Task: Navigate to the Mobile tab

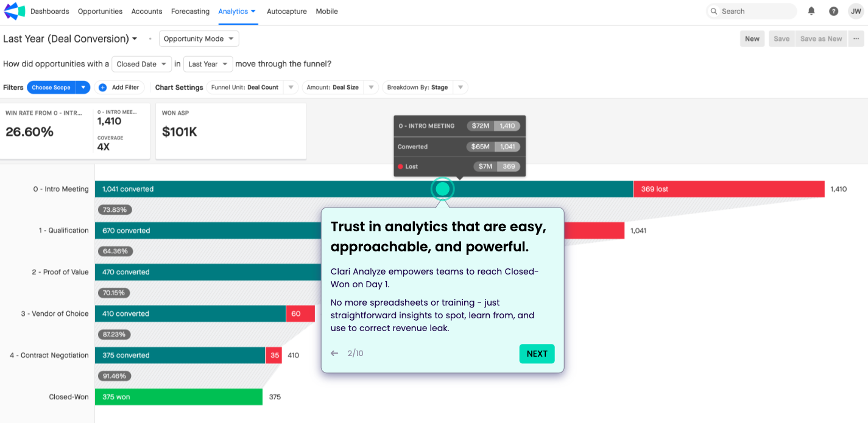Action: click(x=326, y=12)
